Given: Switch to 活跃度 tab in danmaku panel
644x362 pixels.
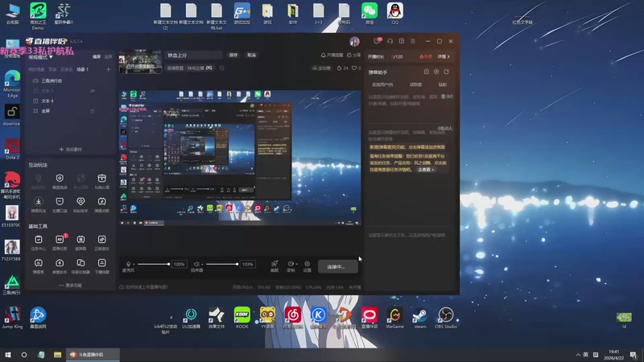Looking at the screenshot, I should click(x=415, y=84).
